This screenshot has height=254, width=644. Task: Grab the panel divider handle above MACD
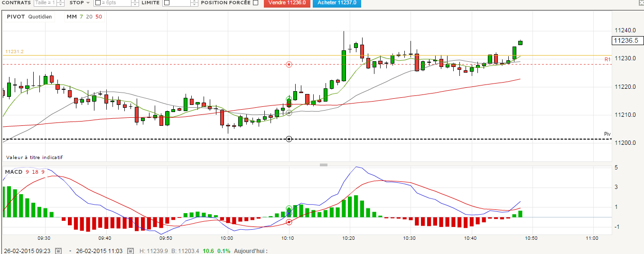coord(324,165)
